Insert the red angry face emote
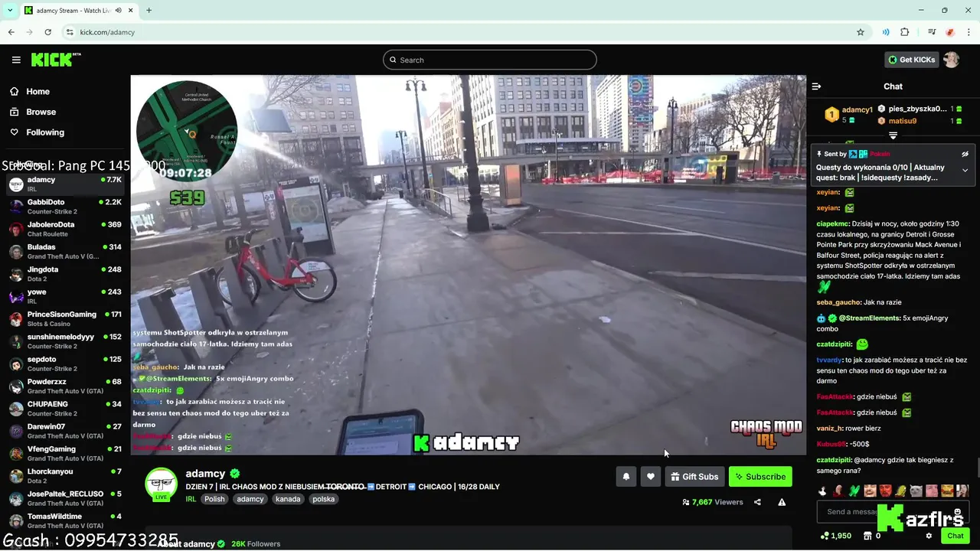Screen dimensions: 980x551 (x=885, y=491)
